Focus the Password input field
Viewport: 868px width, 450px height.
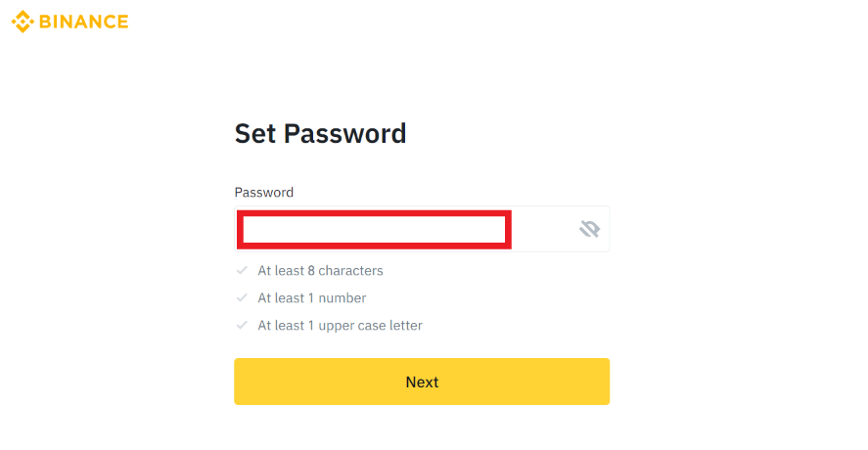point(422,229)
